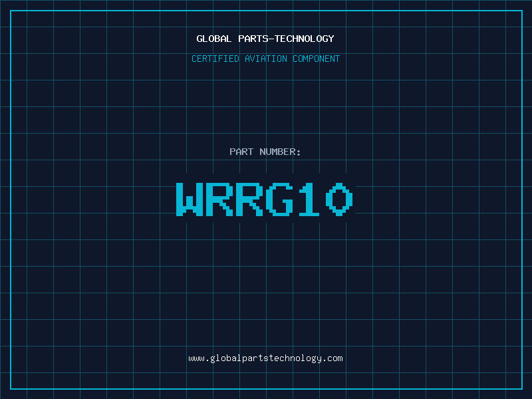The width and height of the screenshot is (532, 399).
Task: Click the word PART in the label
Action: coord(241,152)
